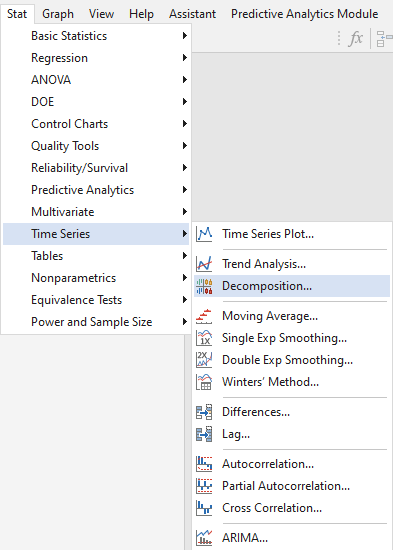
Task: Expand the Tables submenu arrow
Action: coord(185,256)
